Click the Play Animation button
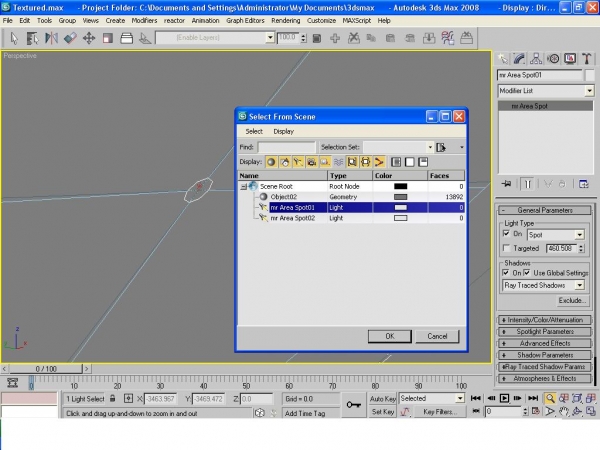The height and width of the screenshot is (450, 600). (504, 399)
